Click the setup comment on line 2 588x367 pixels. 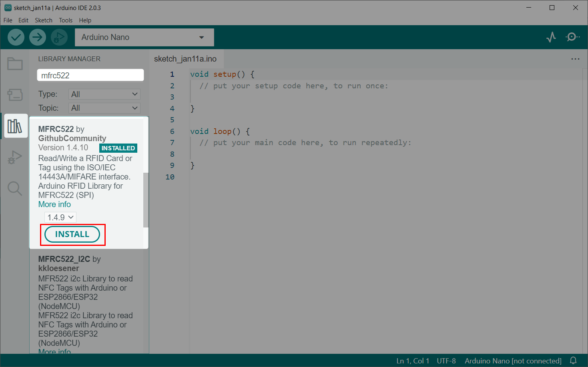coord(294,86)
